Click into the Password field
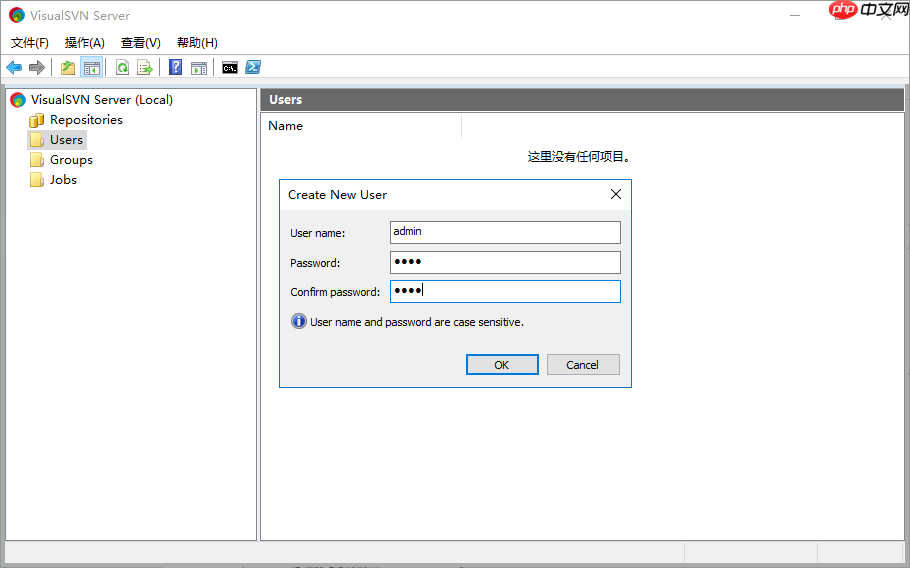910x568 pixels. [505, 262]
